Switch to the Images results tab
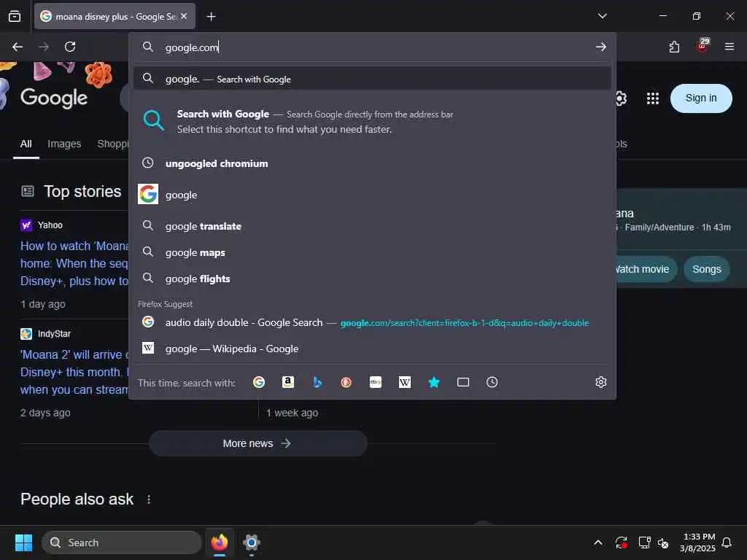The image size is (747, 560). tap(64, 144)
